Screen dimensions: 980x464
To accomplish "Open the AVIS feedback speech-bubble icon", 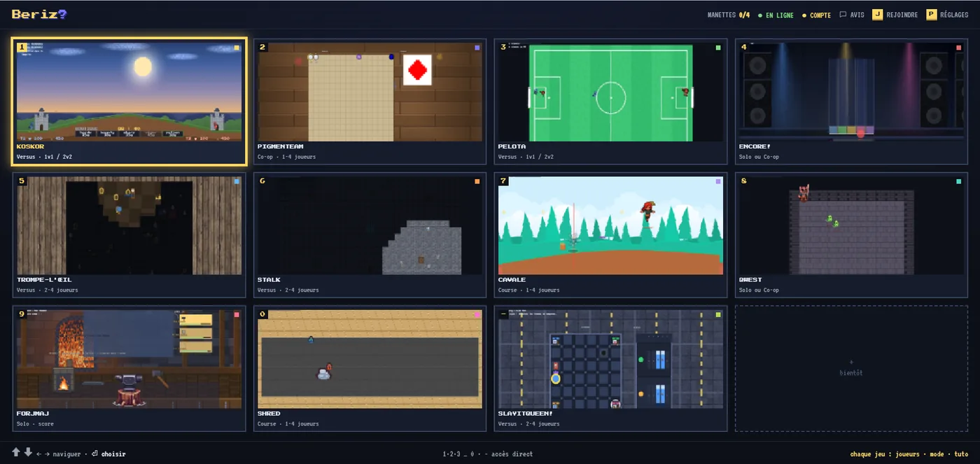I will point(843,15).
